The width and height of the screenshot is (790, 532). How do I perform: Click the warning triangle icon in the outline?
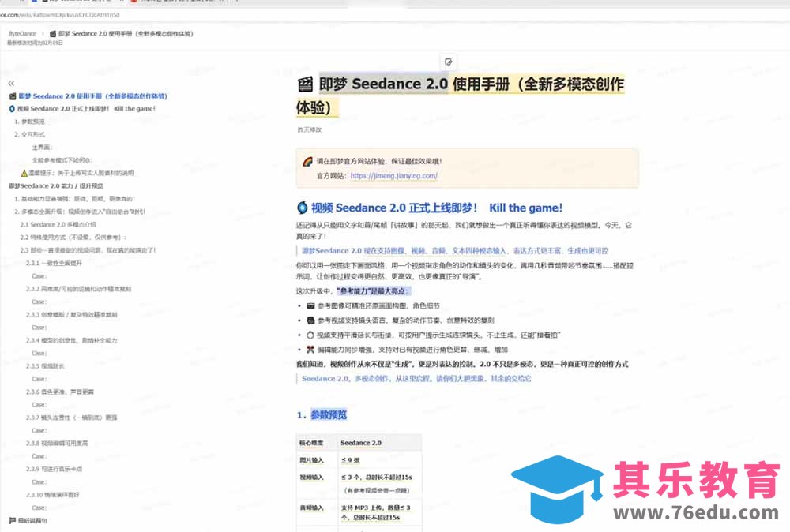(24, 173)
